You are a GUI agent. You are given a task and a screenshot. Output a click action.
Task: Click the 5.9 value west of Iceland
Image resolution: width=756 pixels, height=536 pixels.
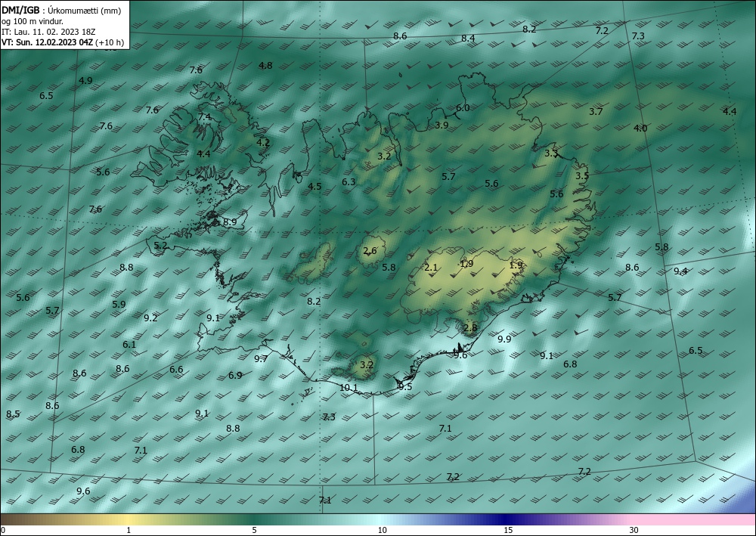(x=119, y=304)
